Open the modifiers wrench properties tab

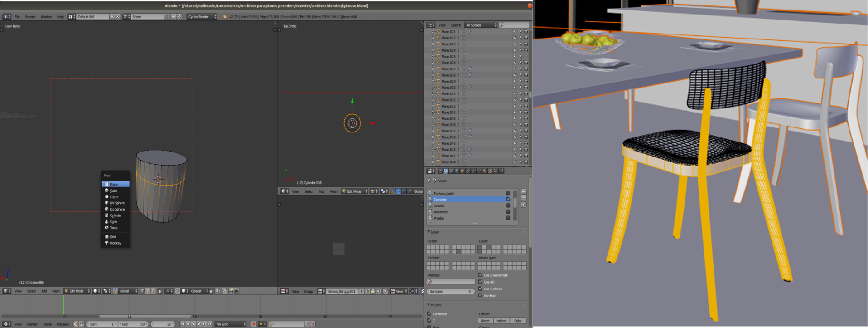point(473,171)
